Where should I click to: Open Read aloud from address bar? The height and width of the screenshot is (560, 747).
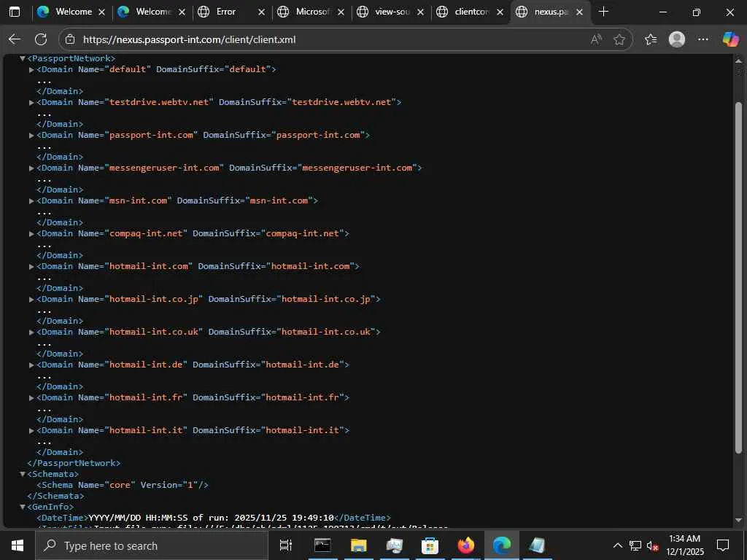(596, 39)
